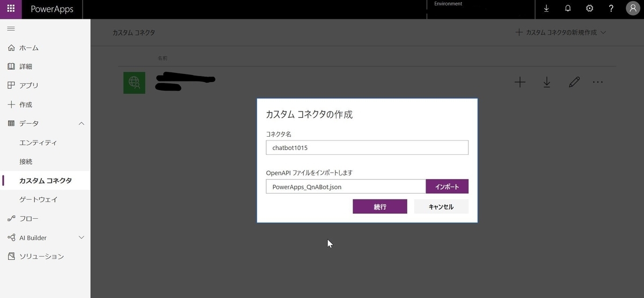Click the カスタム コネクタ page heading

(x=134, y=33)
